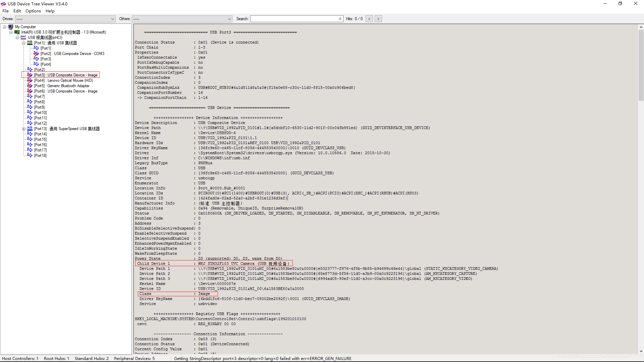The image size is (644, 362).
Task: Click the details pane scroll-down arrow
Action: point(641,351)
